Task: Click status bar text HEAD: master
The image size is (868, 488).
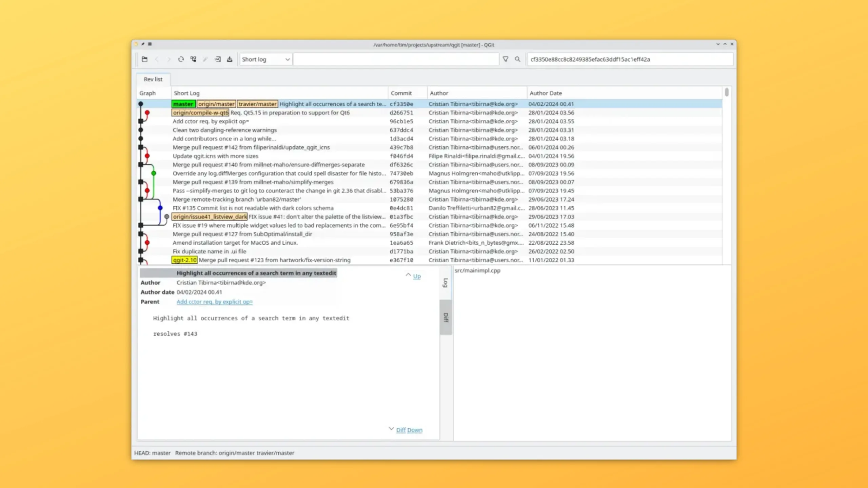Action: [152, 453]
